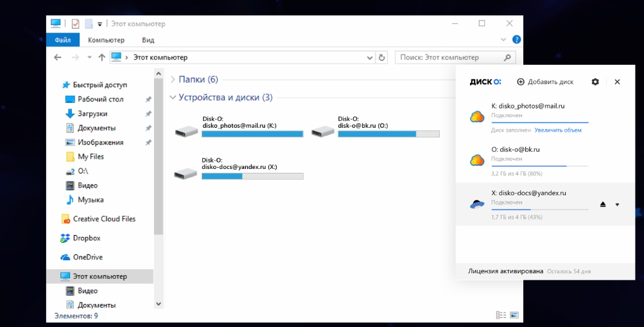Refresh the Explorer address bar location
Image resolution: width=644 pixels, height=327 pixels.
pyautogui.click(x=382, y=58)
